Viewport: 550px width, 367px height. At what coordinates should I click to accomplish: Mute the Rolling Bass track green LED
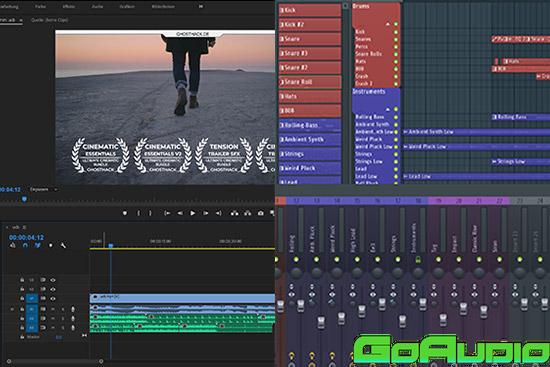(x=396, y=117)
